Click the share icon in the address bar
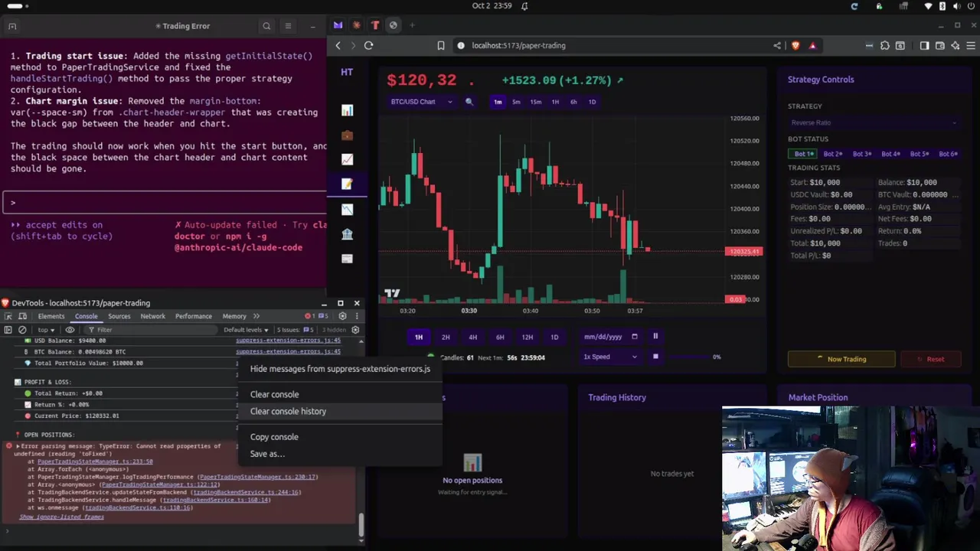The image size is (980, 551). [x=777, y=45]
